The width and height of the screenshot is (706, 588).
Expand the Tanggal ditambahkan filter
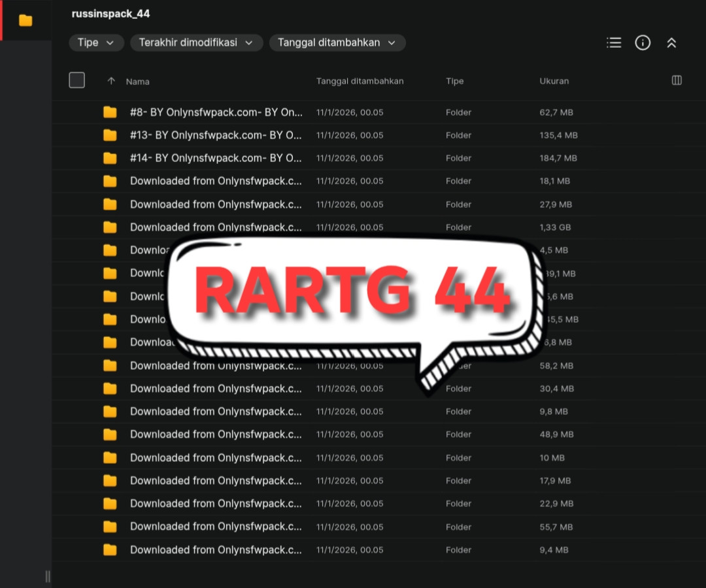coord(337,42)
